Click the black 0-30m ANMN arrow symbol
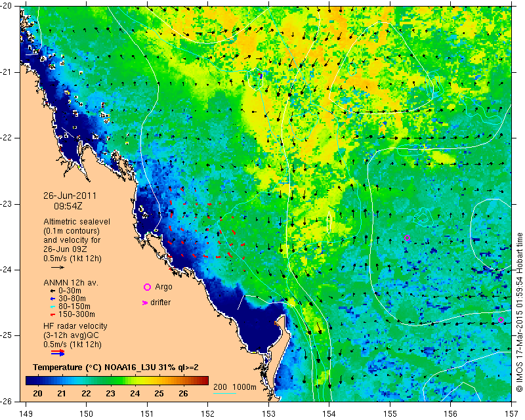Image resolution: width=525 pixels, height=420 pixels. [52, 291]
